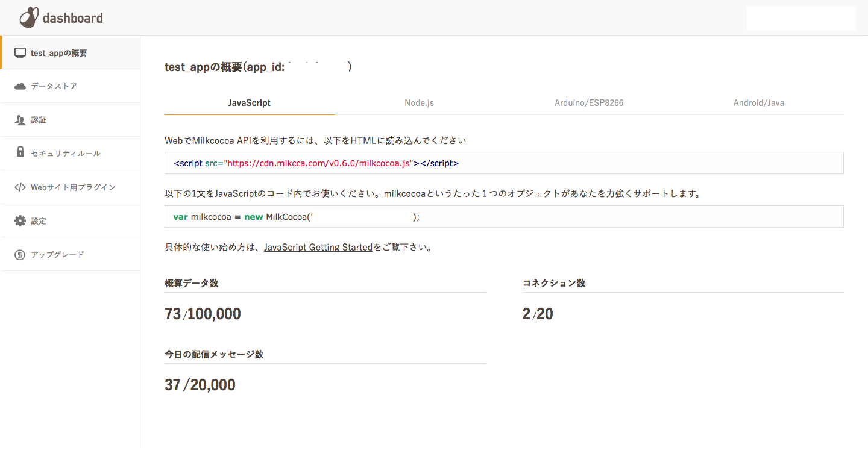Open the JavaScript Getting Started link

[x=318, y=247]
